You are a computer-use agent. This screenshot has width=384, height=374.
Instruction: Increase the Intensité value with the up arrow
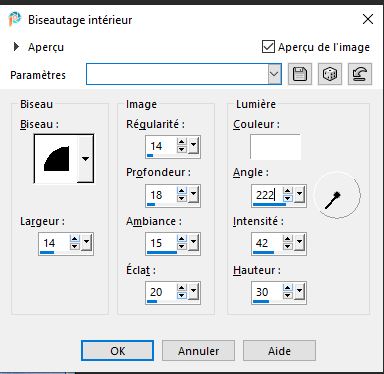point(288,239)
